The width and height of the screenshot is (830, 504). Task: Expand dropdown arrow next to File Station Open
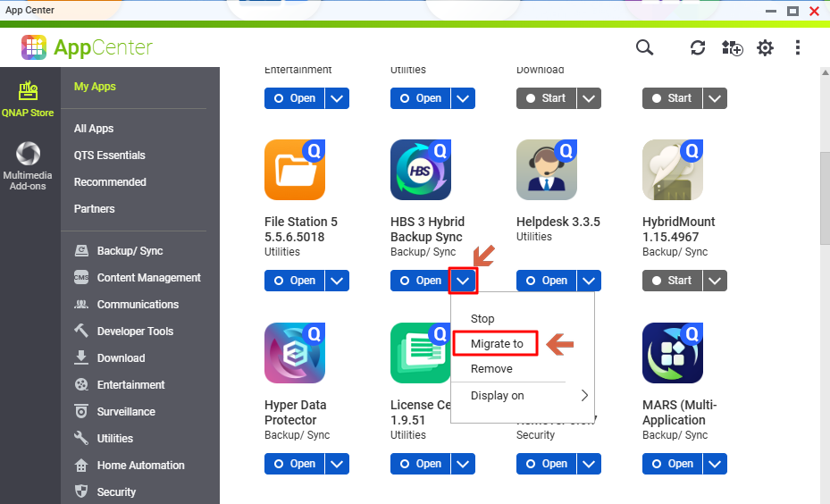(337, 281)
